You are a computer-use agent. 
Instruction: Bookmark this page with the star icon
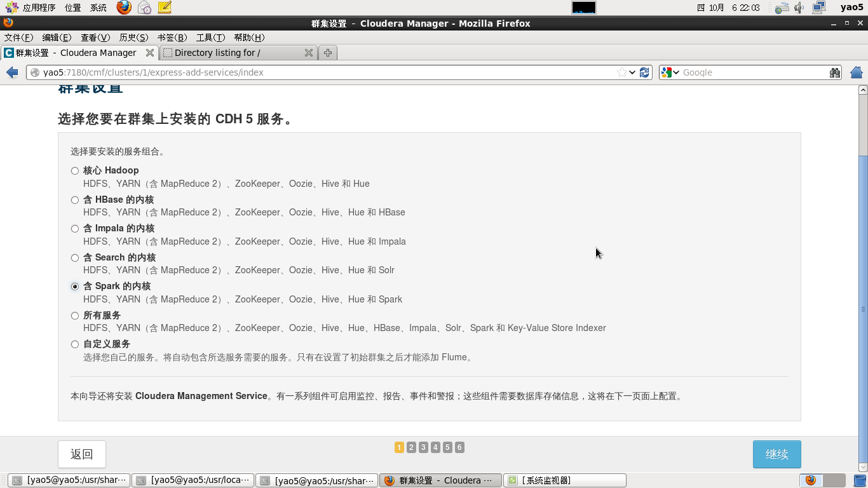tap(621, 72)
